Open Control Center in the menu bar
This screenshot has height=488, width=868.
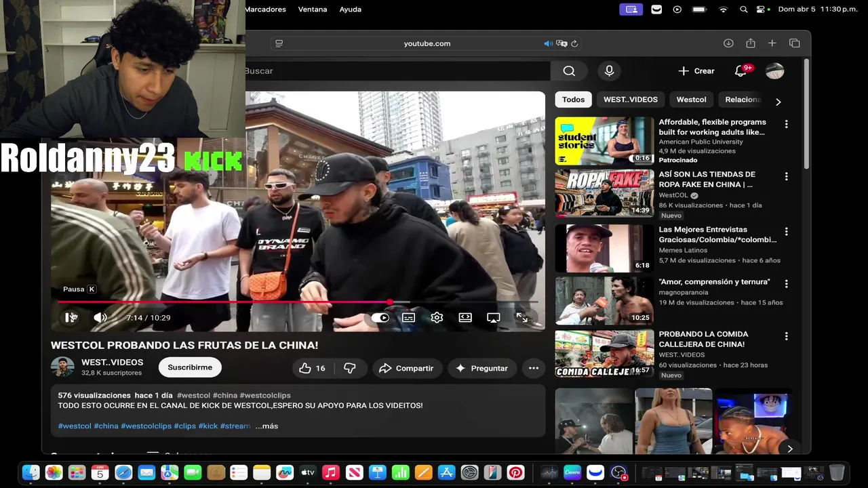point(762,9)
